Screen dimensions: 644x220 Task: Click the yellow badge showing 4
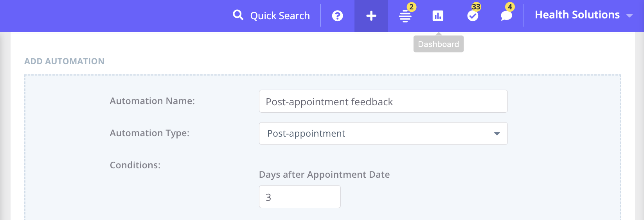510,7
